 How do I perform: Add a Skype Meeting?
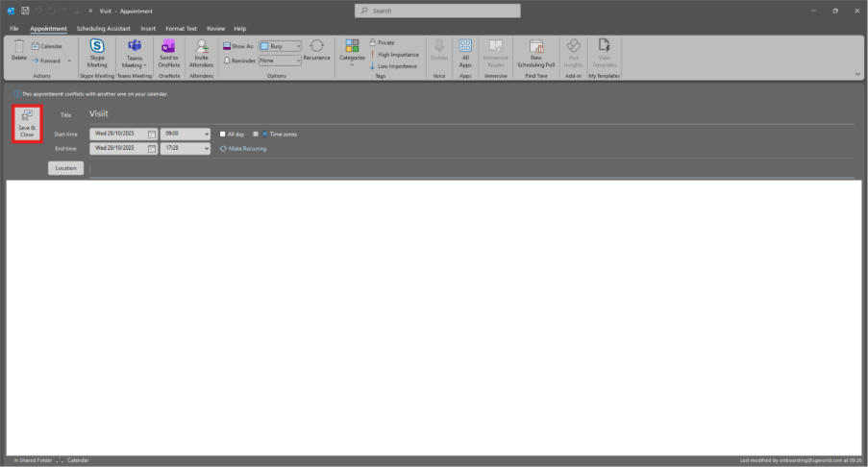coord(97,54)
